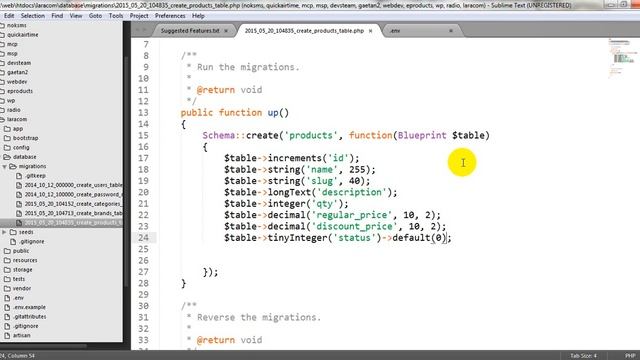
Task: Open the storage folder
Action: [22, 270]
